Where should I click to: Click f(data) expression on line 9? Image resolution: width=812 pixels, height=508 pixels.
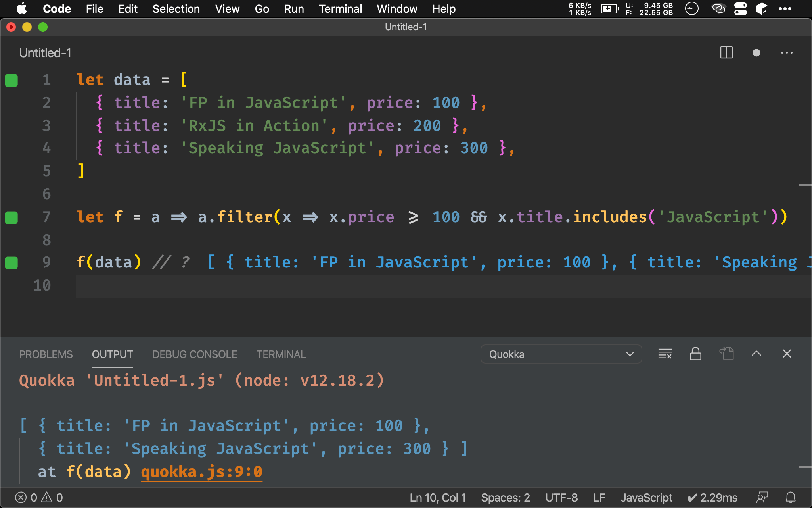click(109, 262)
